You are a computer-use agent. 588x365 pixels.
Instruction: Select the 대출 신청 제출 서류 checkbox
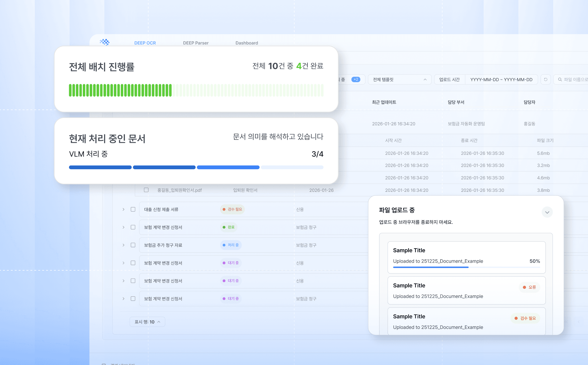tap(133, 209)
